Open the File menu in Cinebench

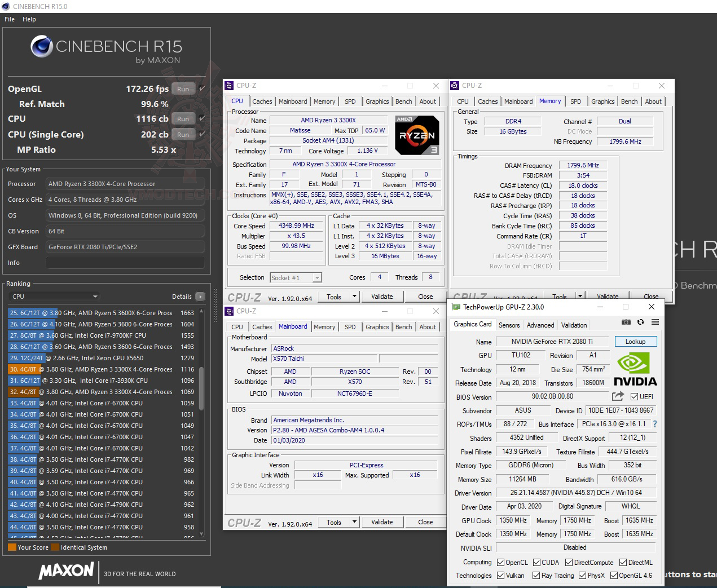pyautogui.click(x=10, y=19)
